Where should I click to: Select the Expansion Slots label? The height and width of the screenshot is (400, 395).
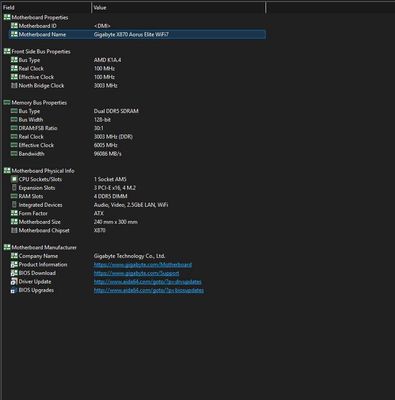coord(37,188)
